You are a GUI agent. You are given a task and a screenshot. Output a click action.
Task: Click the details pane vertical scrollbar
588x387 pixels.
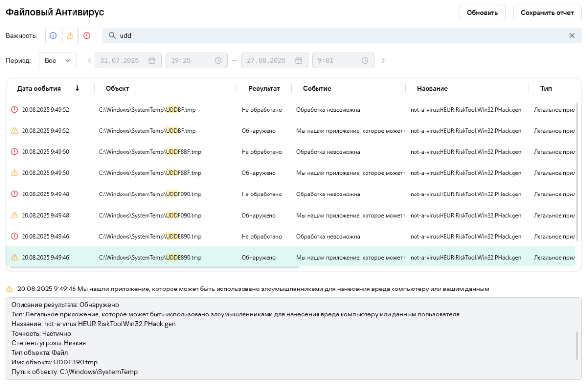577,345
